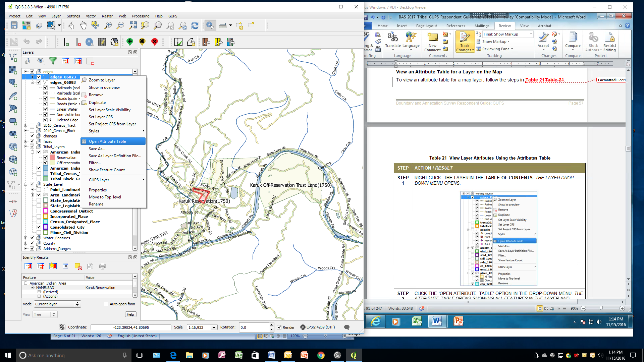Select the Zoom In magnifier tool
Viewport: 644px width, 362px height.
pos(108,25)
